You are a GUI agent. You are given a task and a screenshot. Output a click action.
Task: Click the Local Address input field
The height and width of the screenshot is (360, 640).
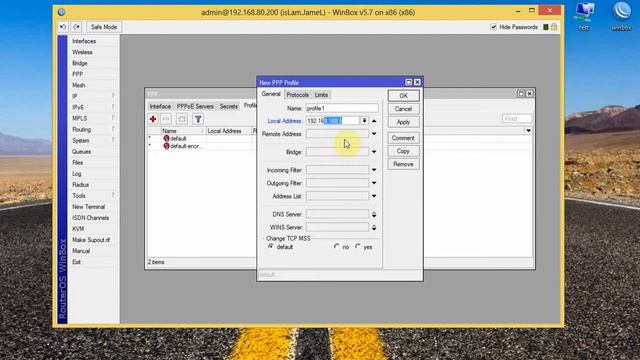[x=333, y=120]
